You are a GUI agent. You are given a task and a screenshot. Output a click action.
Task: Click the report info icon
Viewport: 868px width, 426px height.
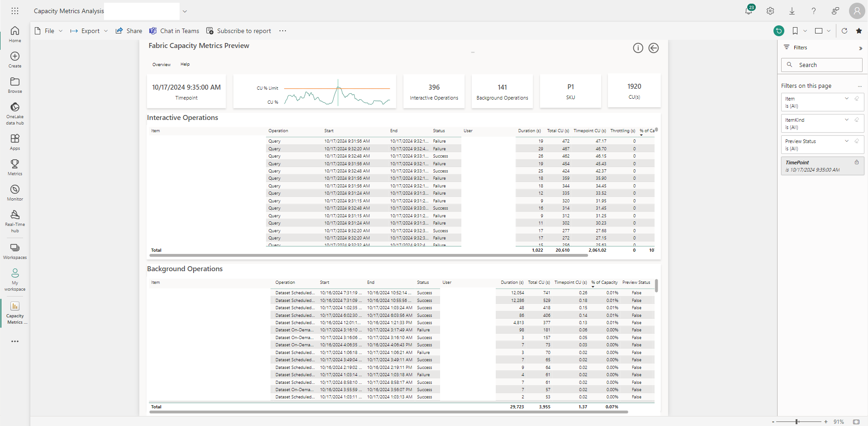click(x=638, y=48)
